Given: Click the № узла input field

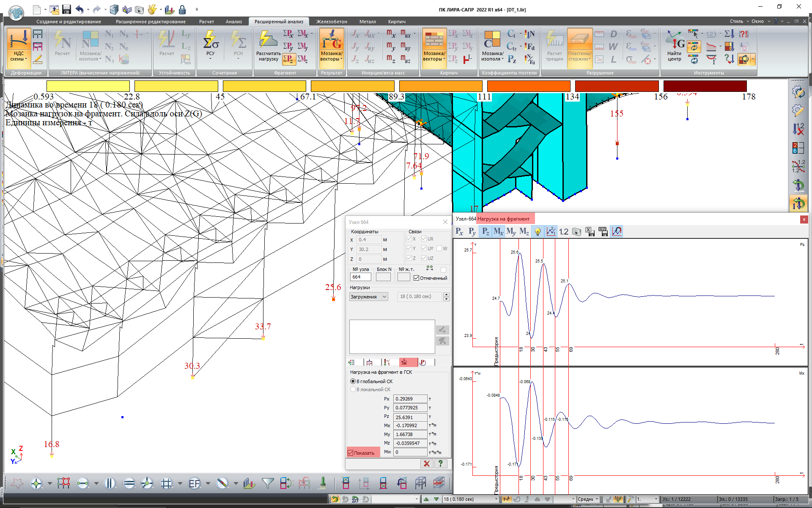Looking at the screenshot, I should pyautogui.click(x=360, y=277).
